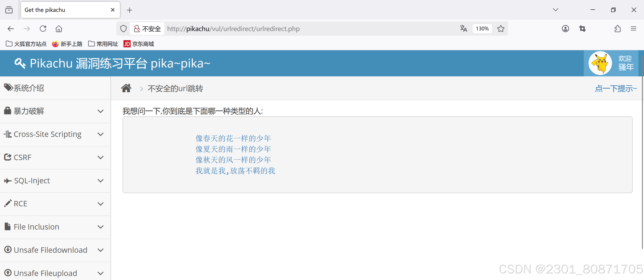The width and height of the screenshot is (644, 280).
Task: Bookmark this page with star icon
Action: tap(500, 29)
